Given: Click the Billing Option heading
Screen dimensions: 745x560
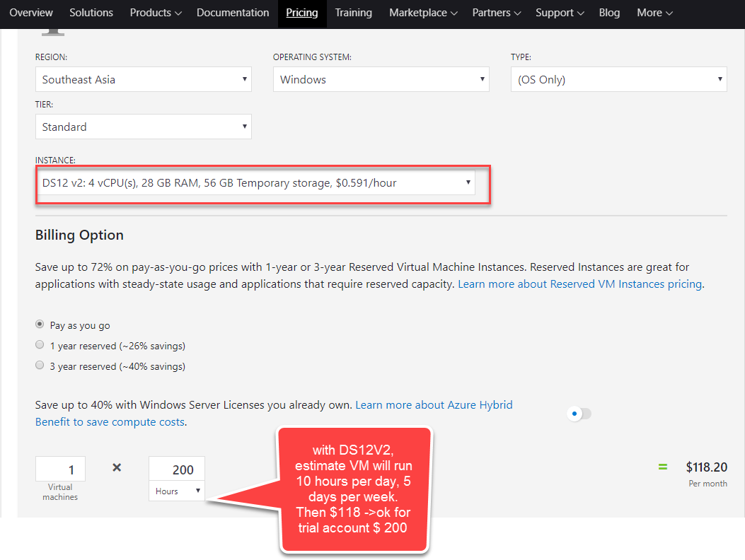Looking at the screenshot, I should (79, 235).
